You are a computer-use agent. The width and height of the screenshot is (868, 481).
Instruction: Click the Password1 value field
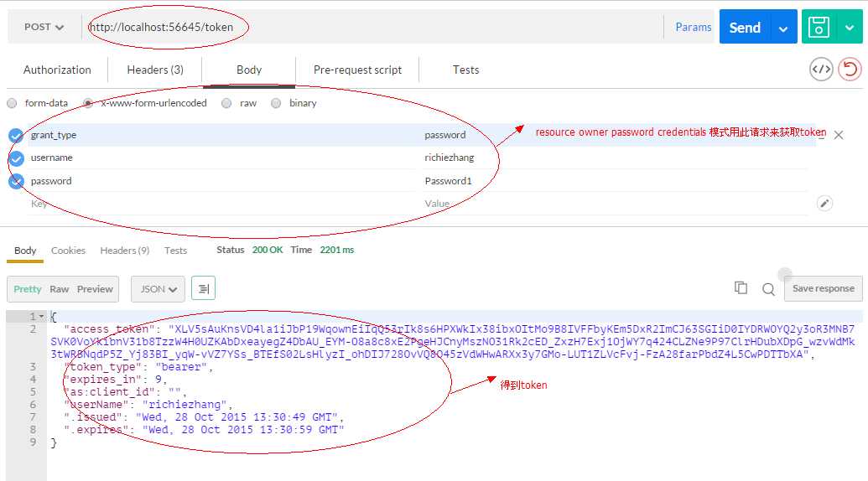pos(615,181)
